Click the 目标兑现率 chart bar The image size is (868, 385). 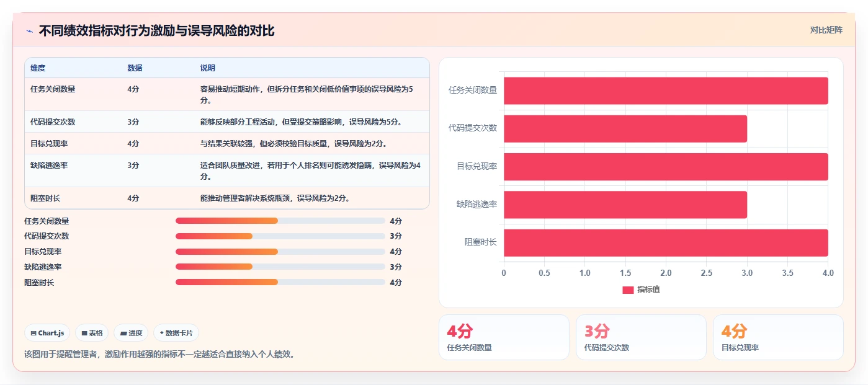[x=666, y=167]
